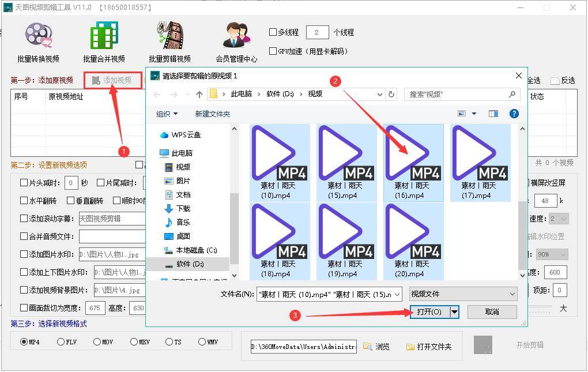Select the MKV output format

point(134,341)
